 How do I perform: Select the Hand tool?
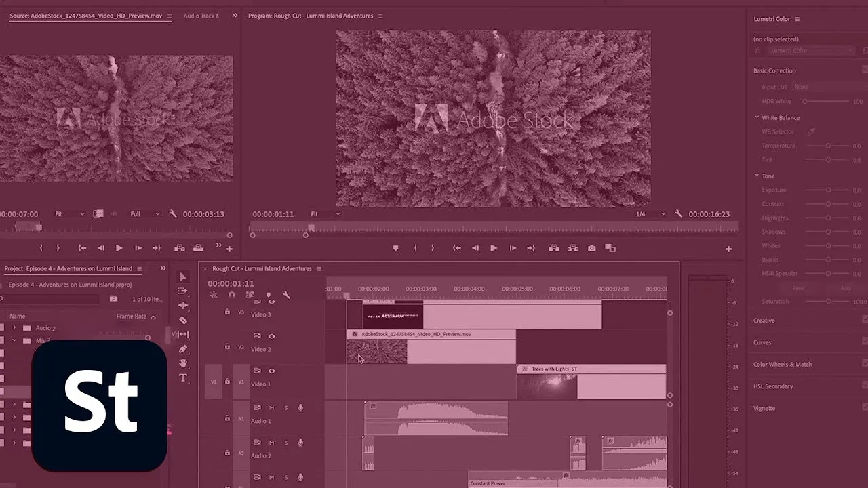click(x=183, y=363)
